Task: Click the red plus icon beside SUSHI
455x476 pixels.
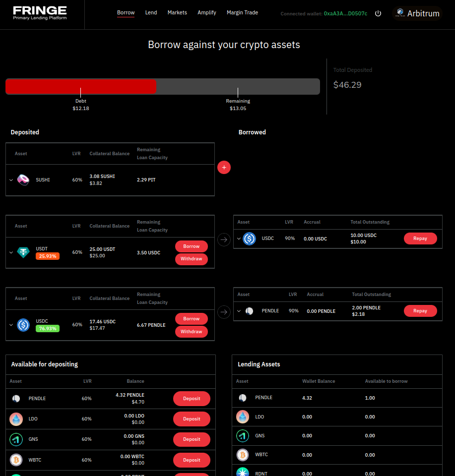Action: (224, 167)
